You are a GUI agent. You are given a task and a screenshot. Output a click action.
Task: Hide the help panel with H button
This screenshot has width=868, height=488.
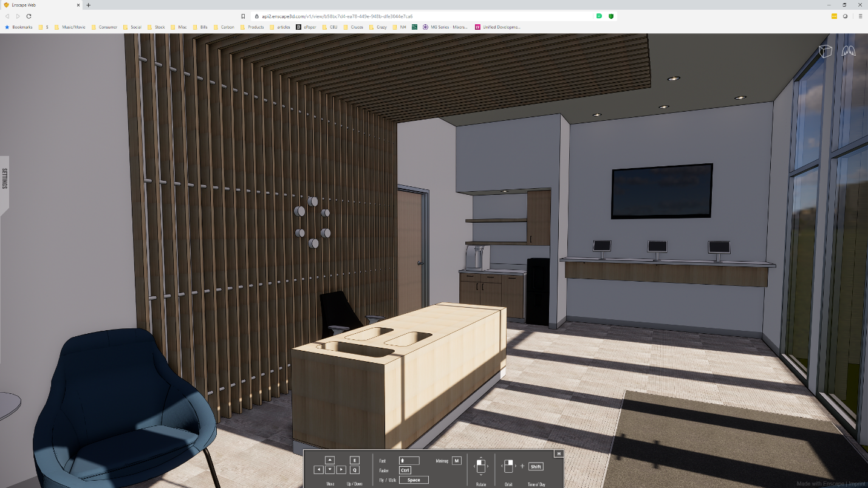coord(558,454)
